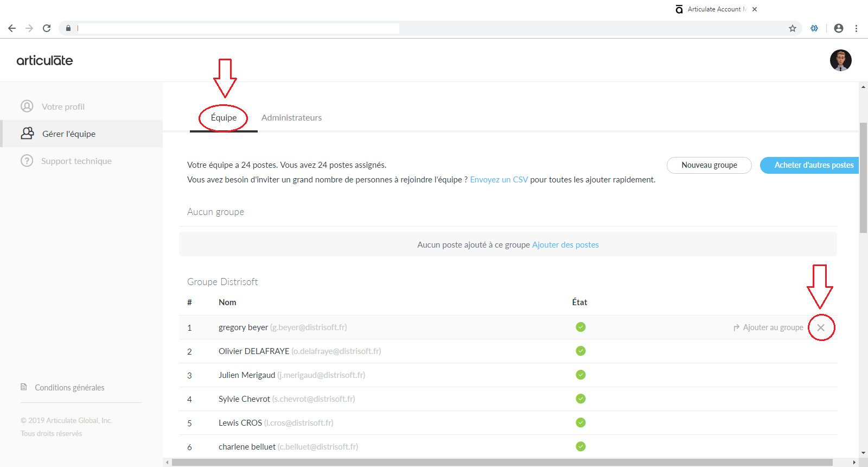Viewport: 868px width, 467px height.
Task: Open the Chrome three-dot menu
Action: 856,28
